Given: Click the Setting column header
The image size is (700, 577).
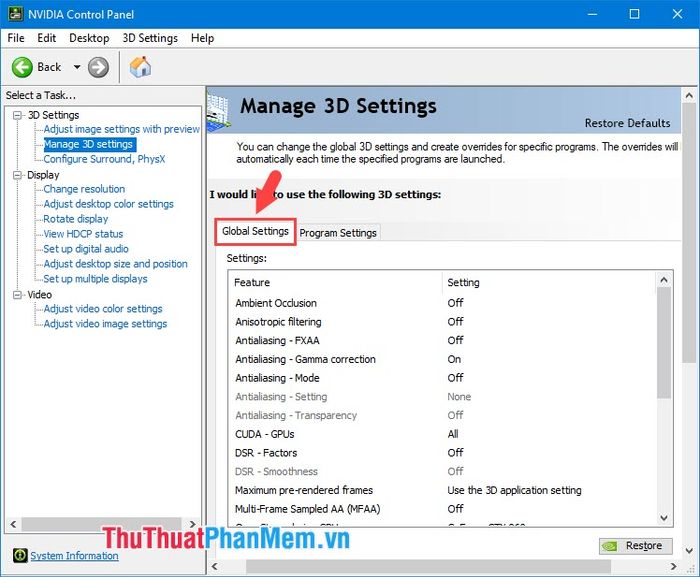Looking at the screenshot, I should 549,283.
